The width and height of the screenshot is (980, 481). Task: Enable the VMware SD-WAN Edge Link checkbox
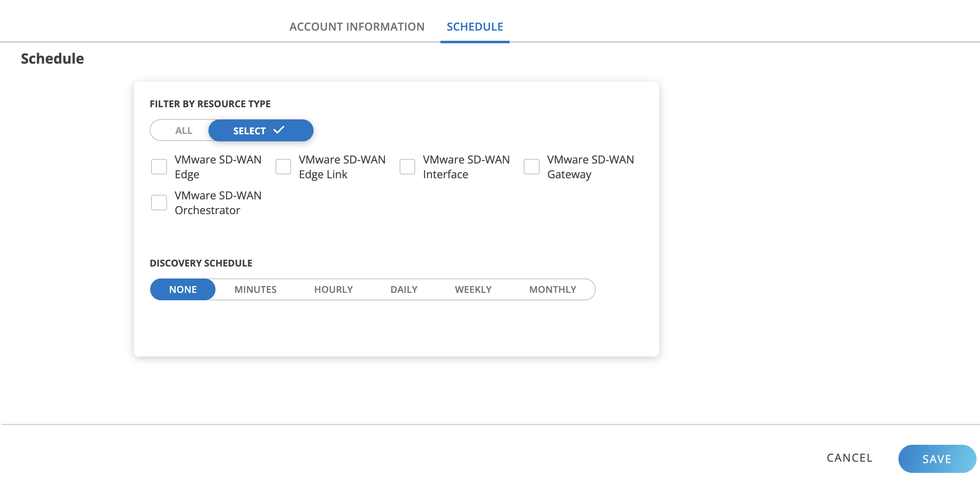tap(283, 167)
